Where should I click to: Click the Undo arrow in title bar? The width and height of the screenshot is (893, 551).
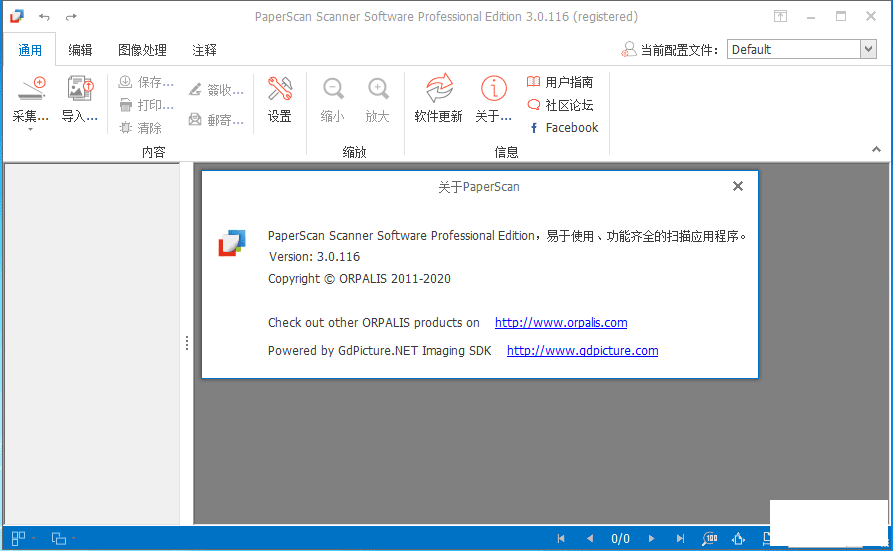click(44, 17)
